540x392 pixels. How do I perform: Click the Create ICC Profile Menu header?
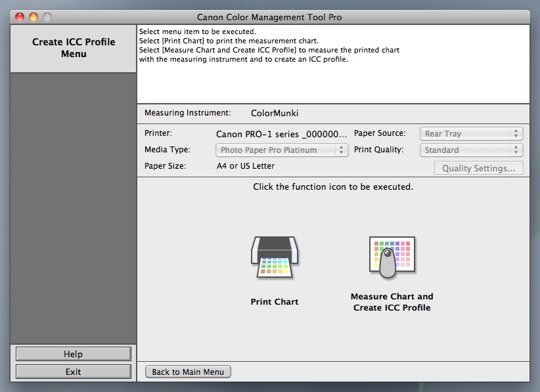tap(74, 48)
